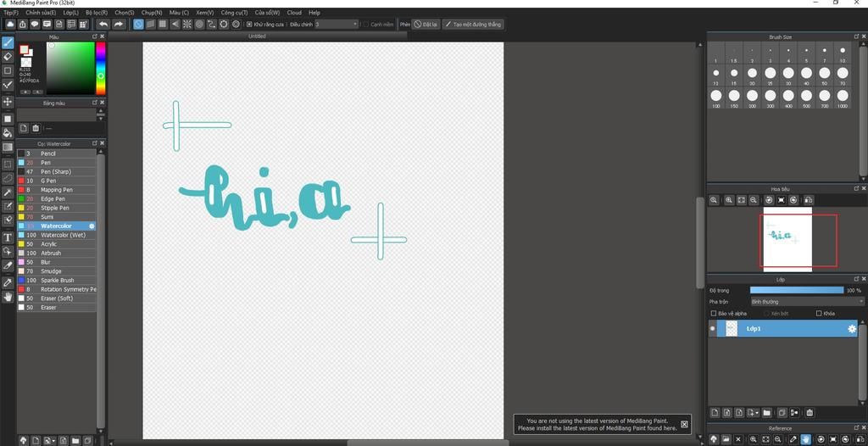Zoom in on the navigator panel
The image size is (868, 446).
tap(729, 200)
